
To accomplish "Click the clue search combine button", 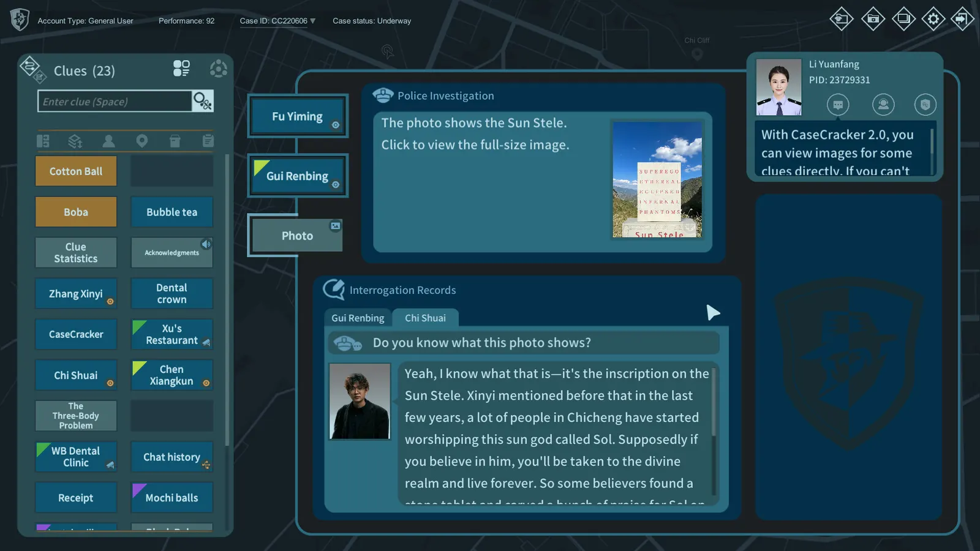I will coord(203,101).
